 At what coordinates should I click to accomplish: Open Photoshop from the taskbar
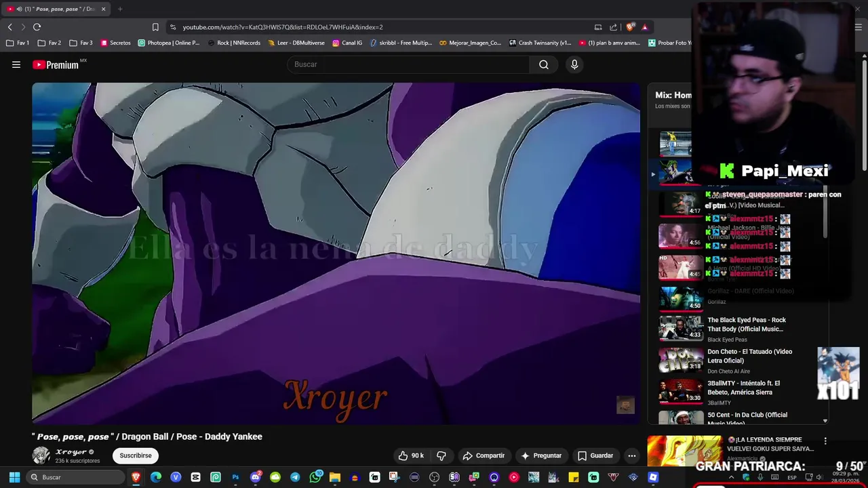pos(235,477)
